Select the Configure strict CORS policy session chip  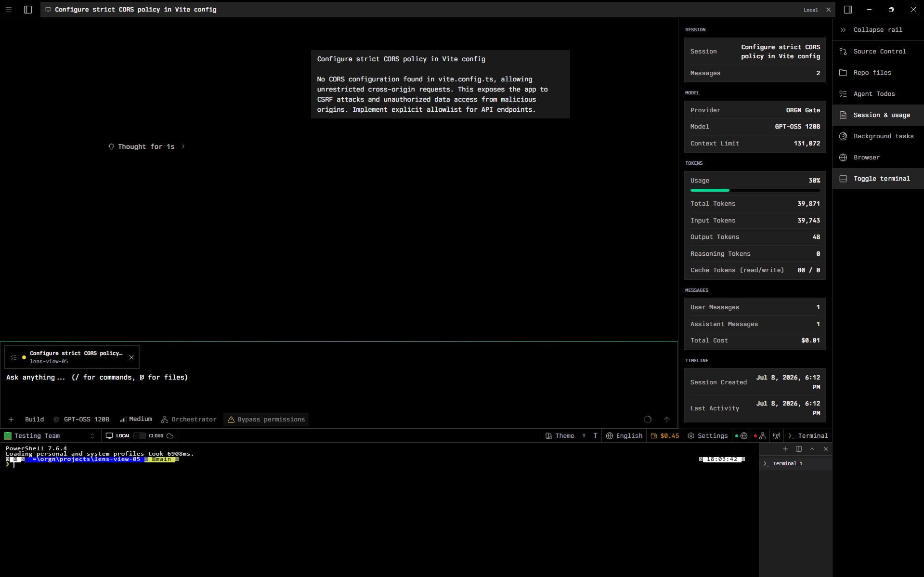[x=72, y=357]
